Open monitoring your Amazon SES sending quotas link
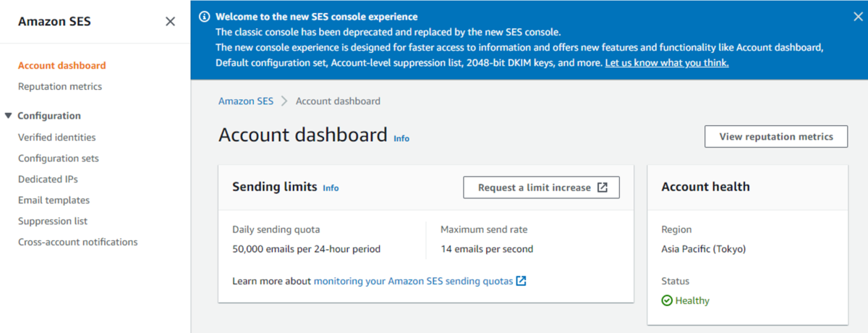Image resolution: width=868 pixels, height=333 pixels. [413, 281]
